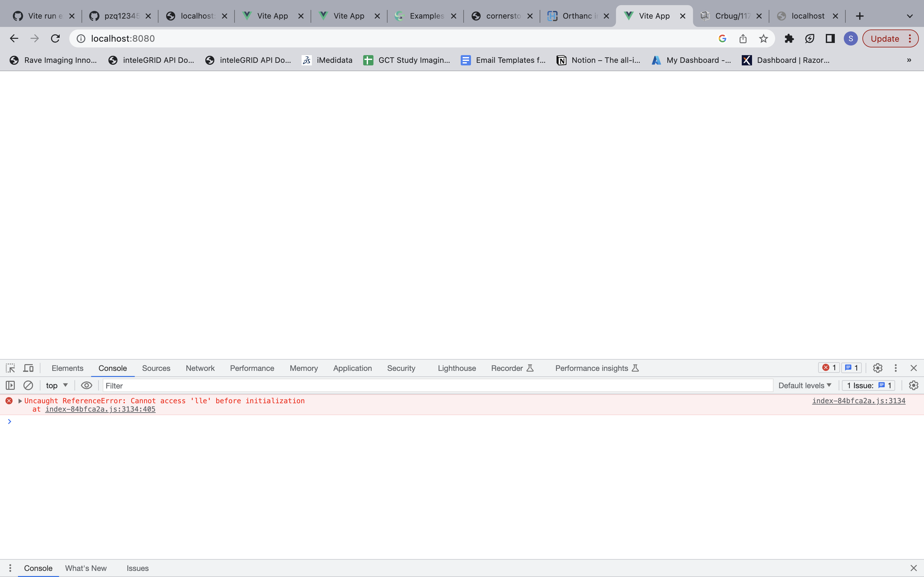
Task: Bookmark page with the star icon
Action: click(x=763, y=38)
